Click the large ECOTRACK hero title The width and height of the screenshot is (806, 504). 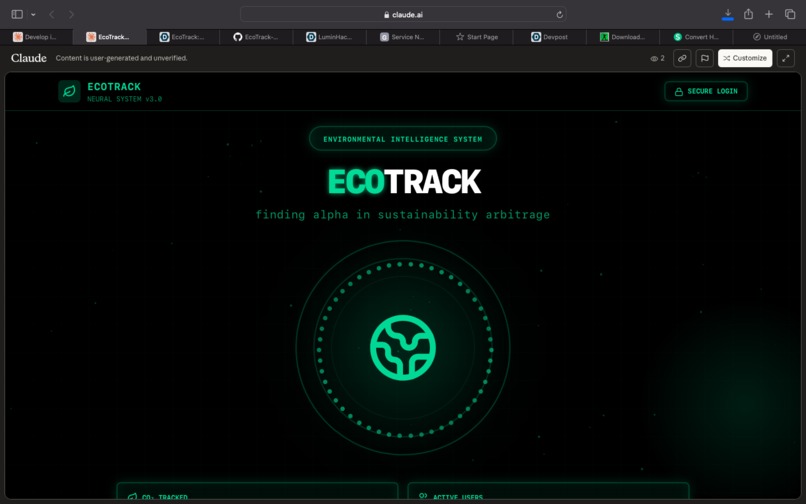pos(404,182)
